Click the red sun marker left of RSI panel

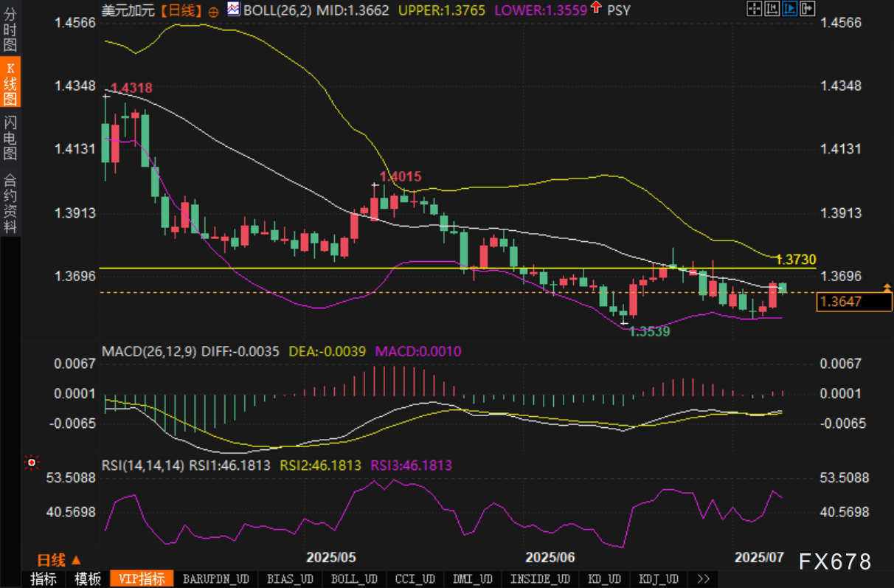point(32,463)
